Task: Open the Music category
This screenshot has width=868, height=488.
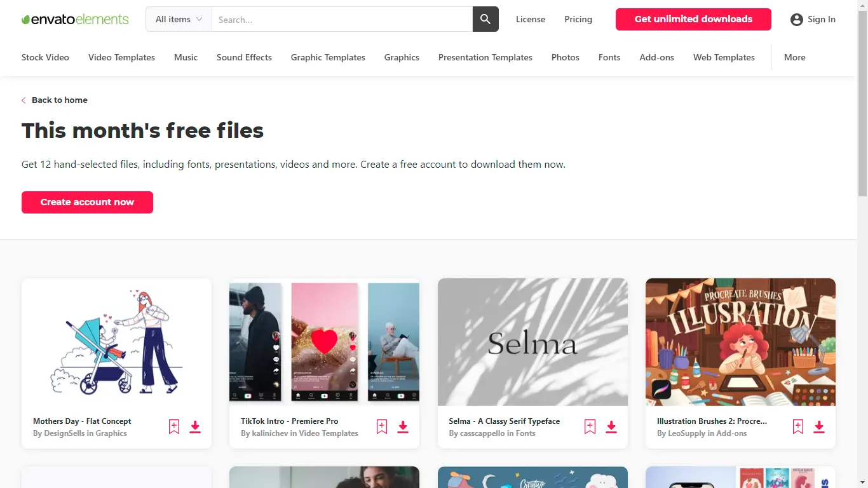Action: [186, 57]
